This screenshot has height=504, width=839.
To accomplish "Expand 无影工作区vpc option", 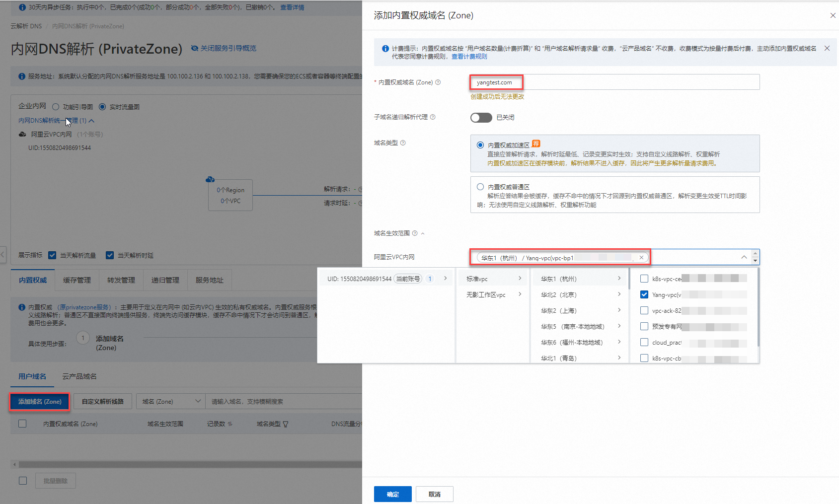I will click(x=493, y=294).
